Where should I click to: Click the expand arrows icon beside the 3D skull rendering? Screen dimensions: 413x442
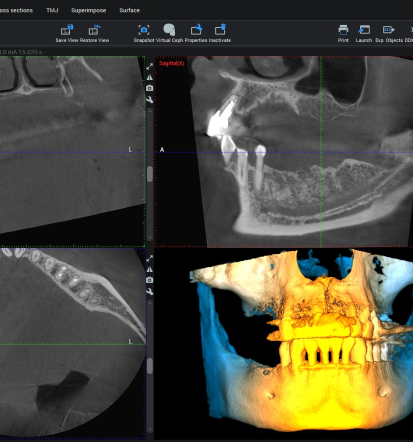pos(150,258)
